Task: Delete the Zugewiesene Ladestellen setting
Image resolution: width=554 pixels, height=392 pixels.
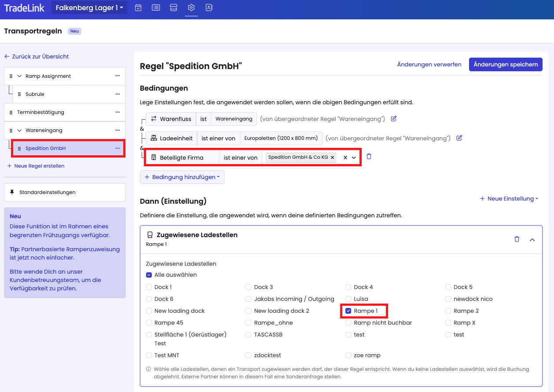Action: [x=517, y=239]
